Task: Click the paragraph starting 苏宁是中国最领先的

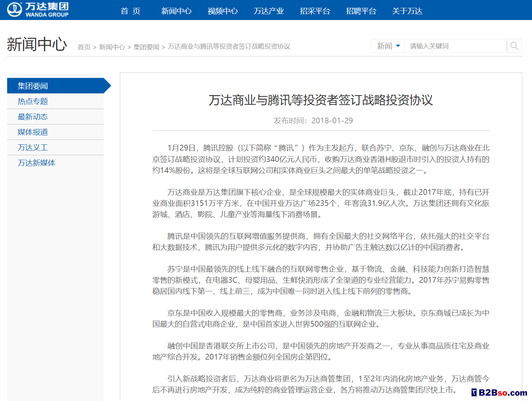Action: pos(321,280)
